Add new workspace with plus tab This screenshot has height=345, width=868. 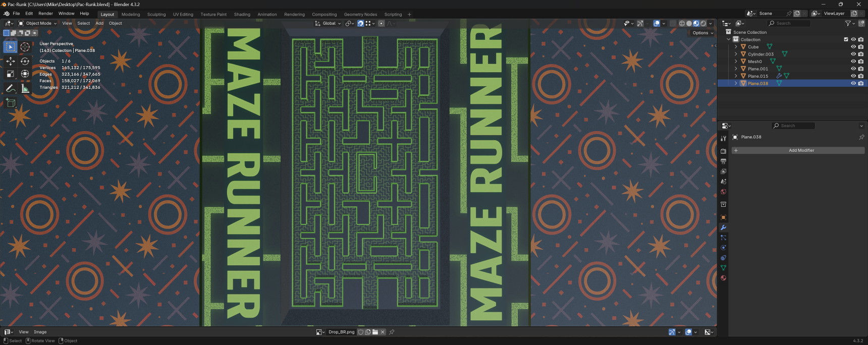[x=409, y=15]
